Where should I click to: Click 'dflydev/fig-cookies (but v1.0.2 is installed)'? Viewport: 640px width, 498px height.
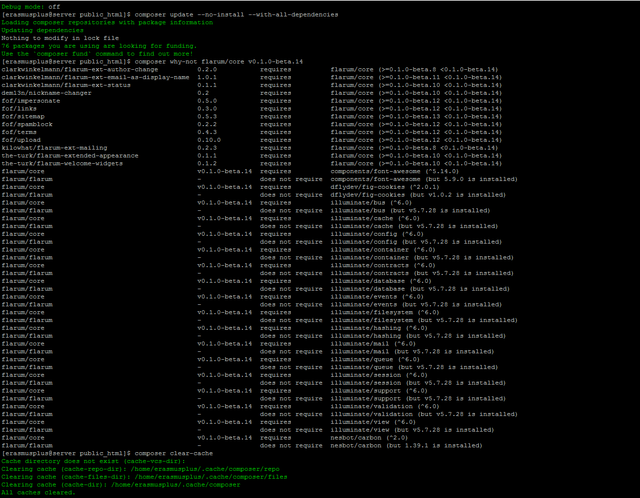click(x=418, y=195)
